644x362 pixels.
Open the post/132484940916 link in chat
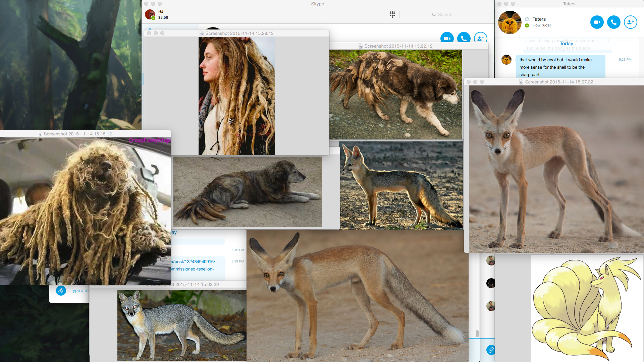coord(193,261)
